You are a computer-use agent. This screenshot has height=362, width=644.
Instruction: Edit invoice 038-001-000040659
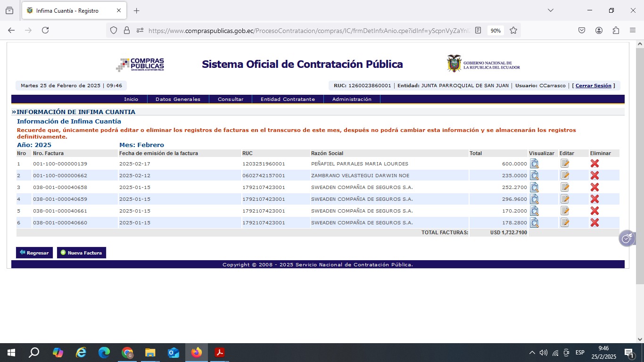click(564, 199)
